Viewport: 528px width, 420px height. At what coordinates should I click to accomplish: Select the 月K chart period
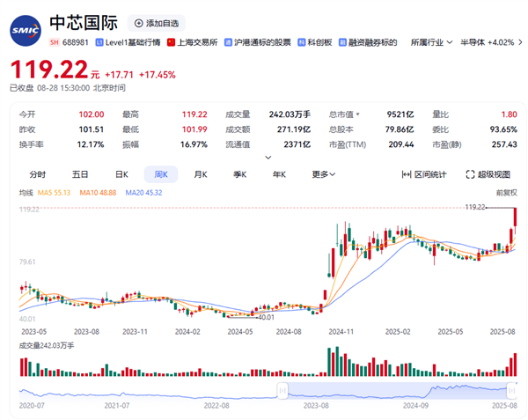click(201, 174)
